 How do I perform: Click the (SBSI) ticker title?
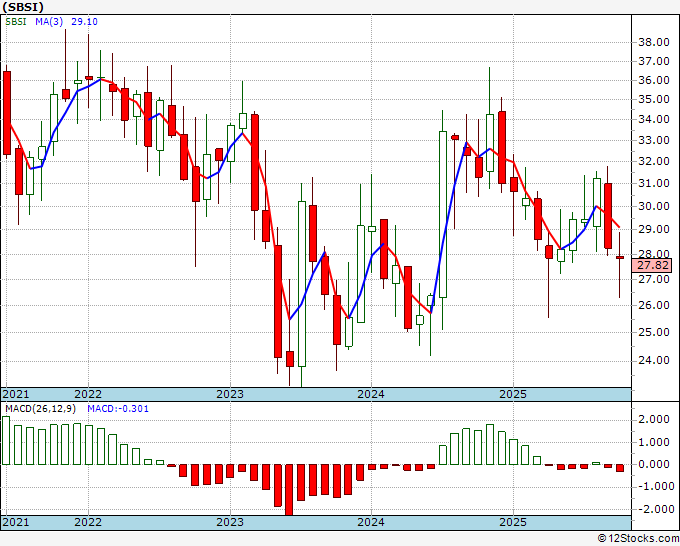click(23, 7)
